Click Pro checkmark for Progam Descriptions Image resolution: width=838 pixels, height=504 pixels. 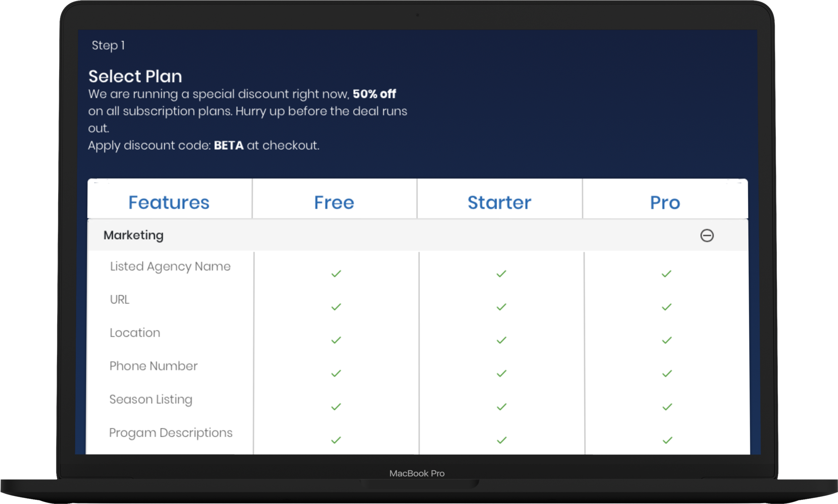click(667, 440)
